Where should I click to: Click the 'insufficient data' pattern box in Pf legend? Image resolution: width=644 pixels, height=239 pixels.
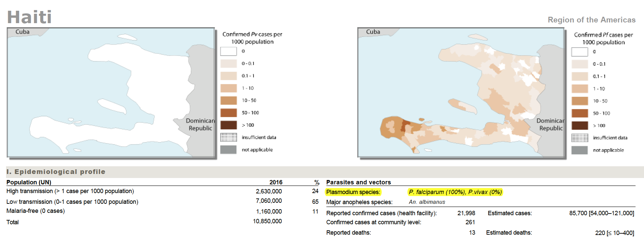580,138
